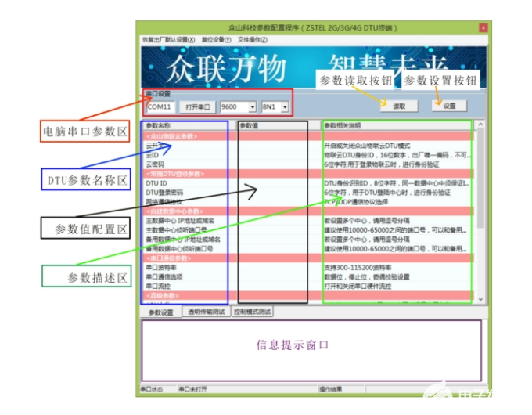
Task: Select the 主数据中心侦听端口号 row
Action: click(308, 230)
